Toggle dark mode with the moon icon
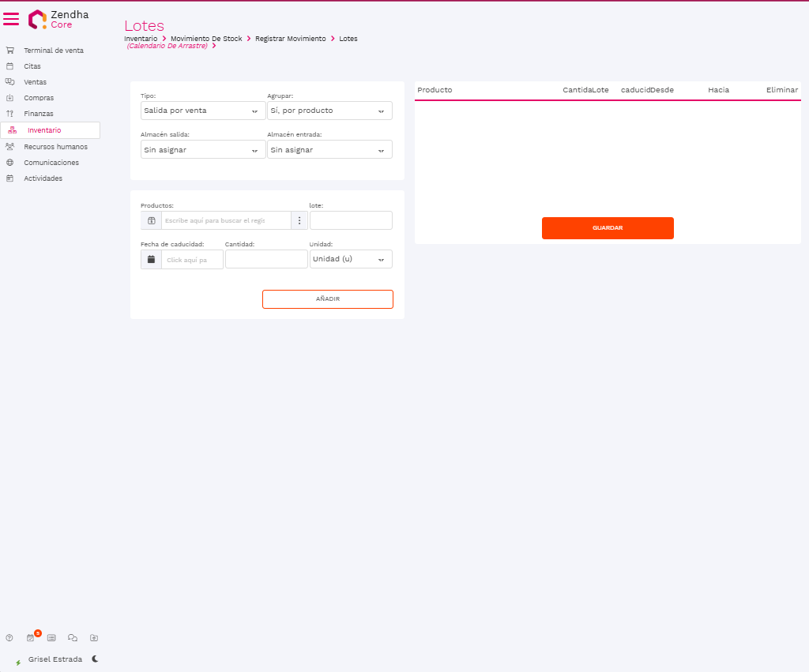This screenshot has width=809, height=672. coord(95,659)
